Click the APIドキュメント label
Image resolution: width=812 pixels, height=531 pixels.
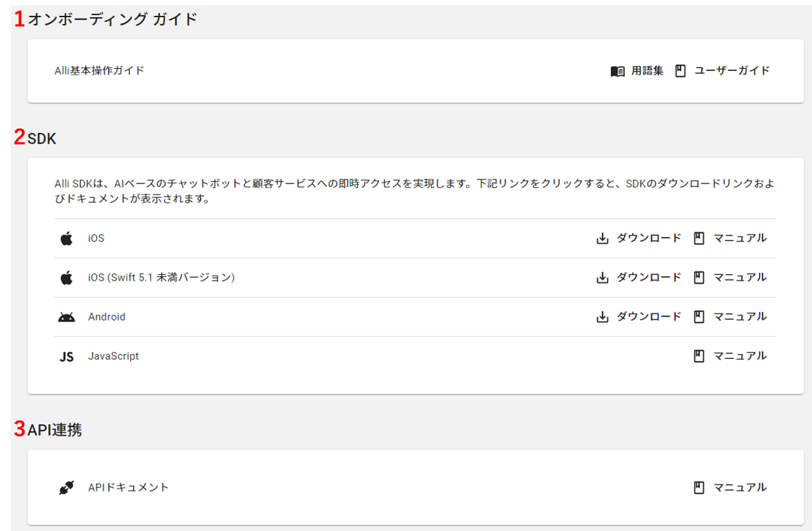click(128, 487)
